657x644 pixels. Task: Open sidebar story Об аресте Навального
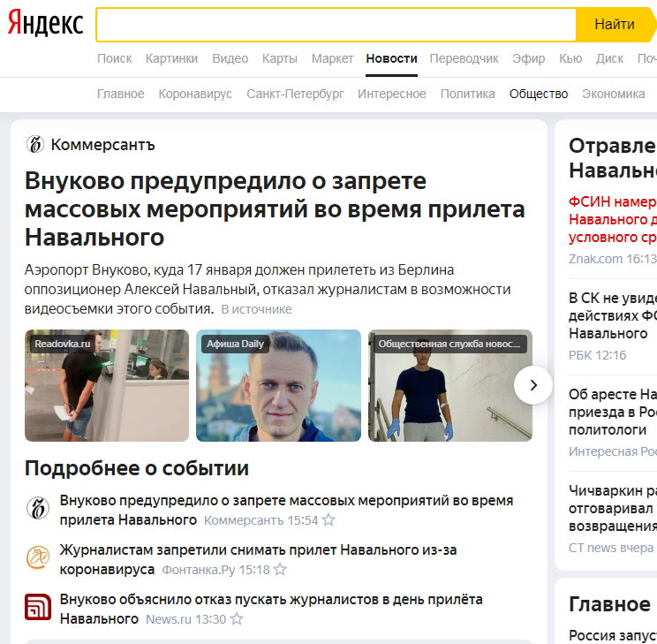coord(613,413)
